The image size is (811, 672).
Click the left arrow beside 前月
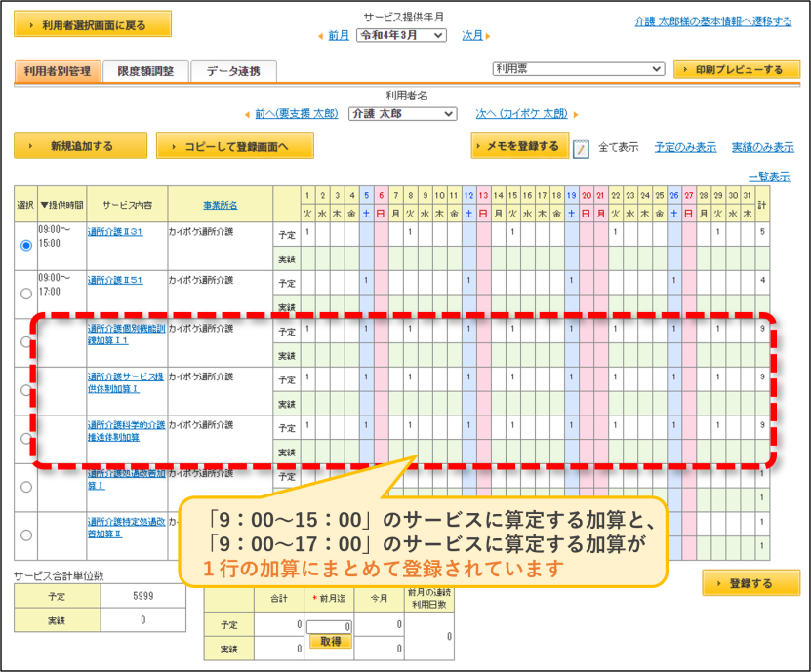point(321,36)
